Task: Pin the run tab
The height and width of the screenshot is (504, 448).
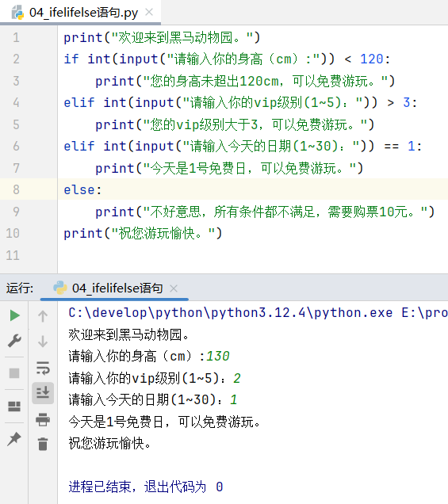Action: click(14, 439)
